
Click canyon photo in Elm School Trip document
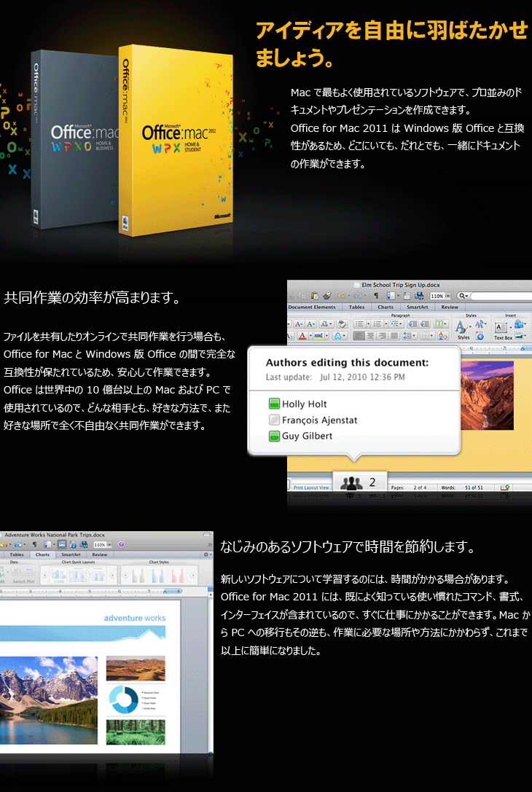488,395
